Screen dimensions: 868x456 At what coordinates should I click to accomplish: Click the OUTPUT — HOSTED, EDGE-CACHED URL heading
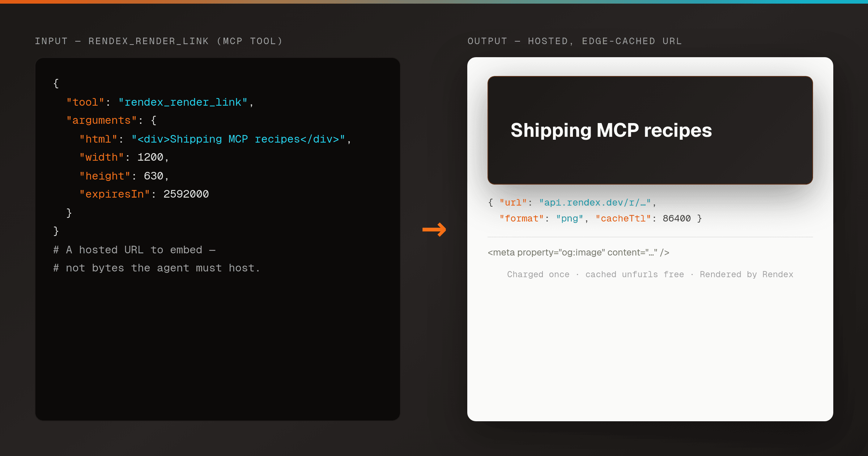pyautogui.click(x=575, y=41)
